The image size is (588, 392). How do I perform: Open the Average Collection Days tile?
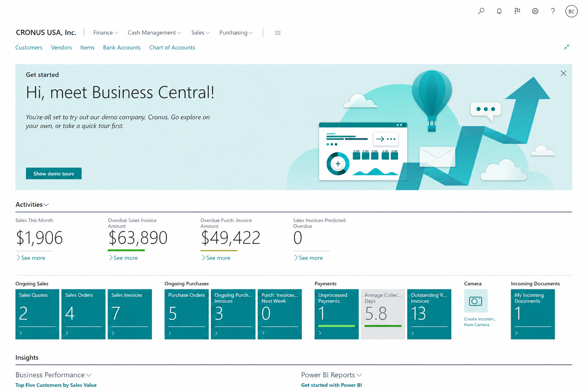(383, 314)
